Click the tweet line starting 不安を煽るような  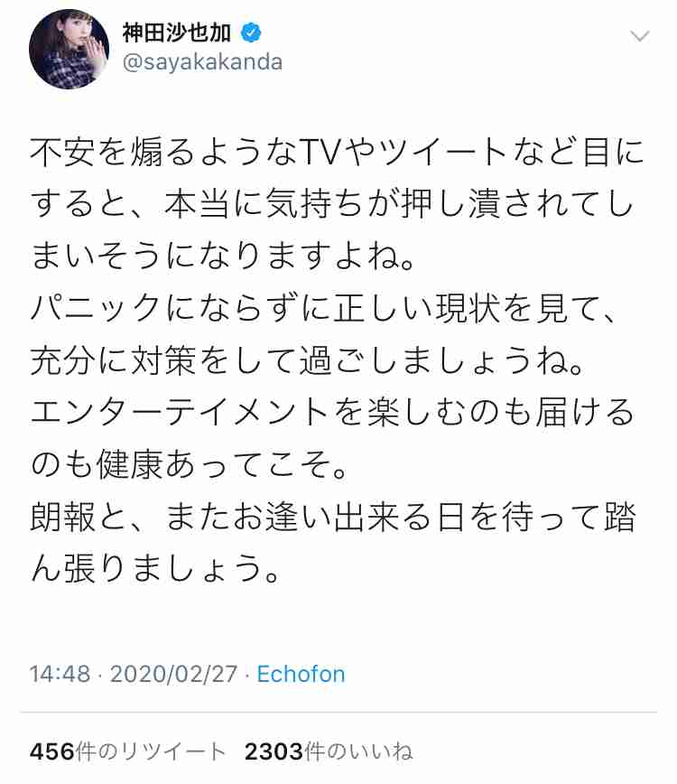[x=337, y=152]
